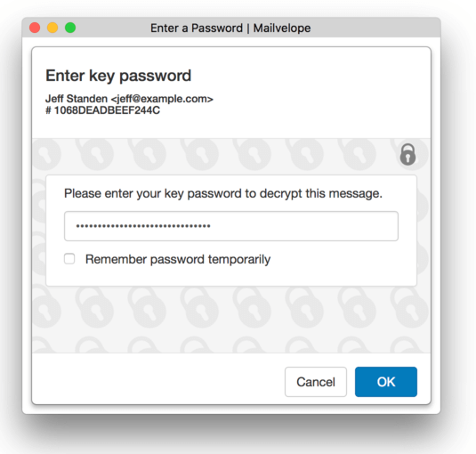The image size is (476, 454).
Task: Minimize the window with the yellow button
Action: point(52,28)
